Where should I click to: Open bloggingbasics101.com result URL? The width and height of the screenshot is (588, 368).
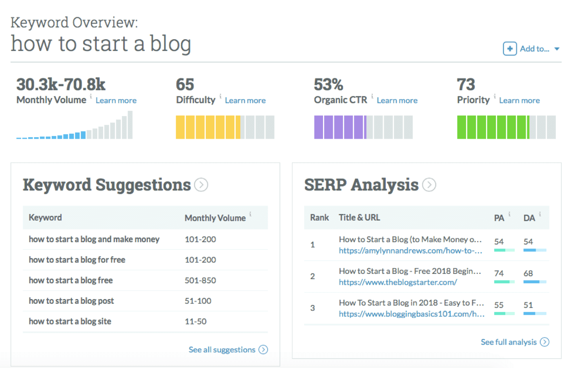point(412,314)
